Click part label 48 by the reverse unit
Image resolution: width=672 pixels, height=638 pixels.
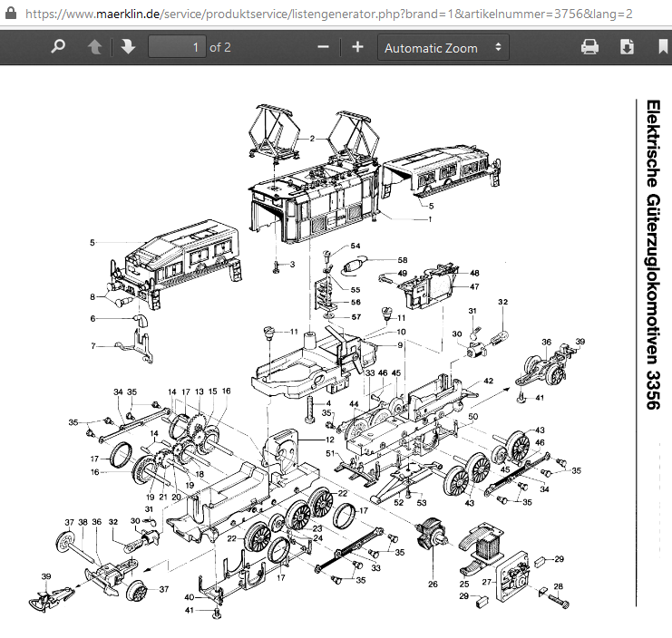[x=474, y=273]
